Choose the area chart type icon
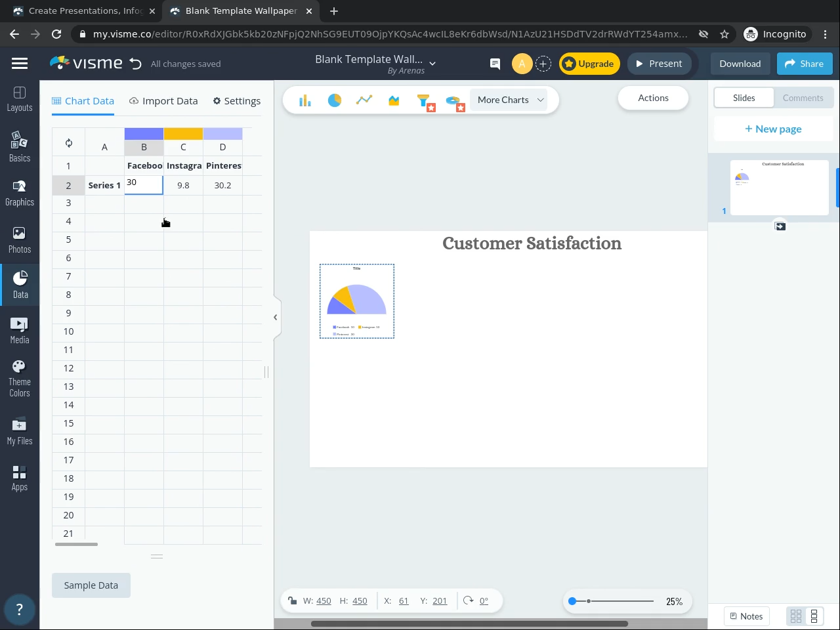The width and height of the screenshot is (840, 630). coord(394,100)
